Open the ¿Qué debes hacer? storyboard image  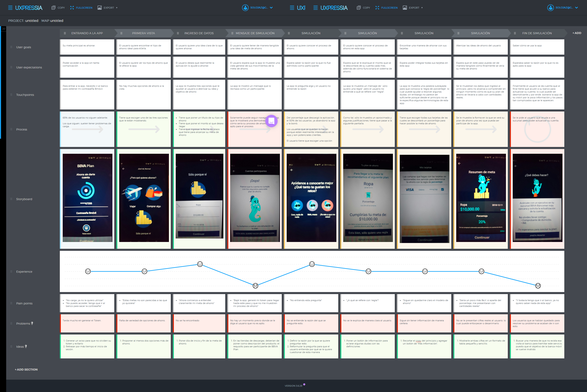537,198
